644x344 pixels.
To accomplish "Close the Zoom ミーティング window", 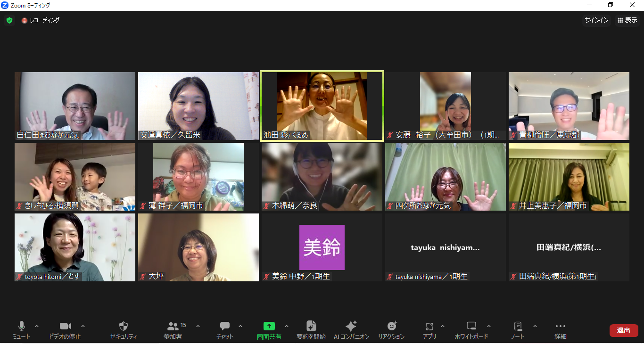I will [x=633, y=5].
